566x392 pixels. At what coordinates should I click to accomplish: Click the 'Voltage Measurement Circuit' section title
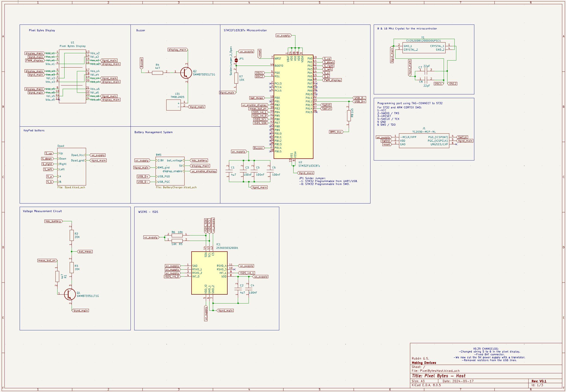(42, 211)
